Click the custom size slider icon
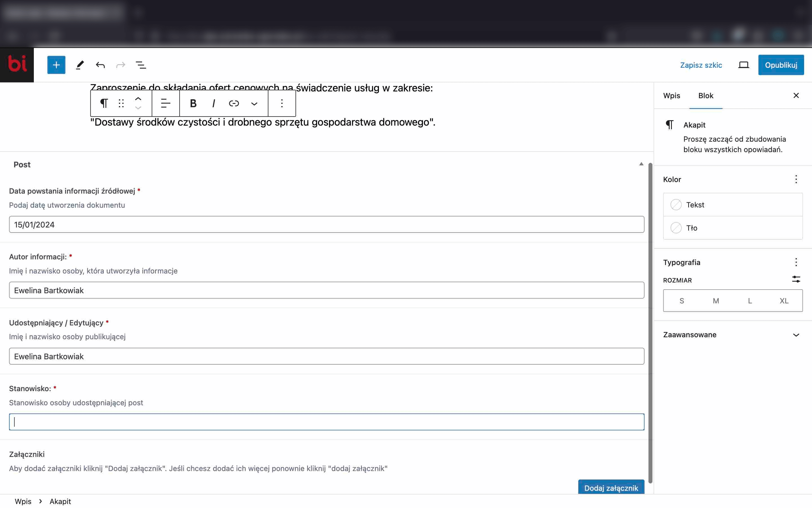Image resolution: width=812 pixels, height=508 pixels. tap(796, 279)
